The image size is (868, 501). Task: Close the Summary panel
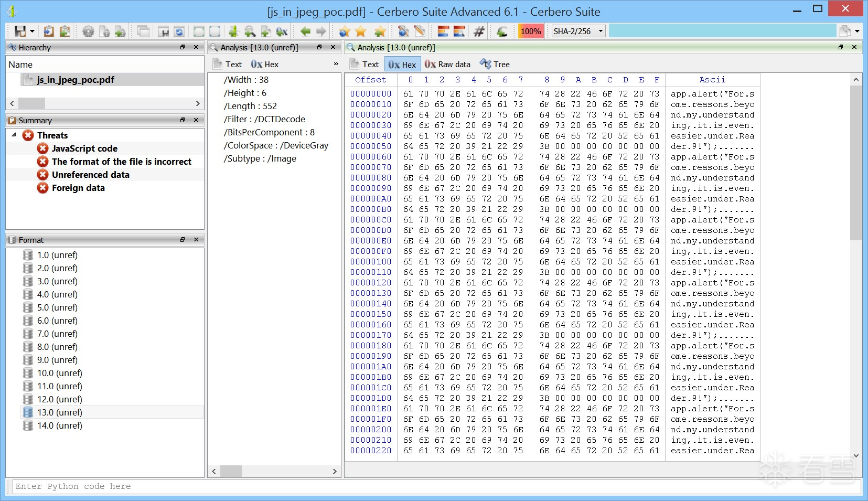coord(196,120)
